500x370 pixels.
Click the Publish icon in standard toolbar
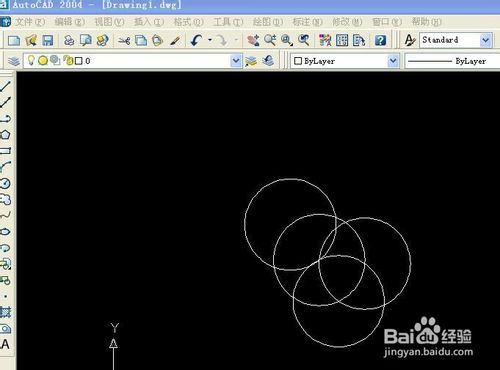point(102,41)
